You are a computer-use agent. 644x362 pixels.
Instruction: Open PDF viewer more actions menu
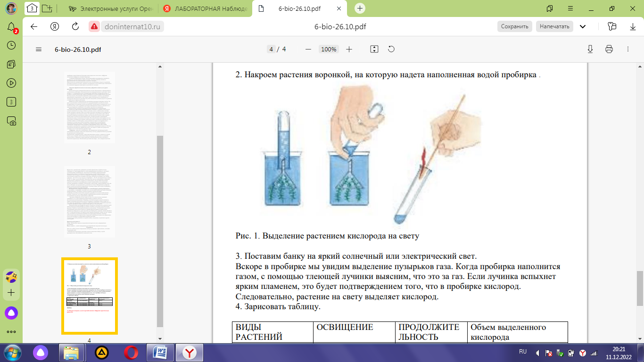(627, 49)
